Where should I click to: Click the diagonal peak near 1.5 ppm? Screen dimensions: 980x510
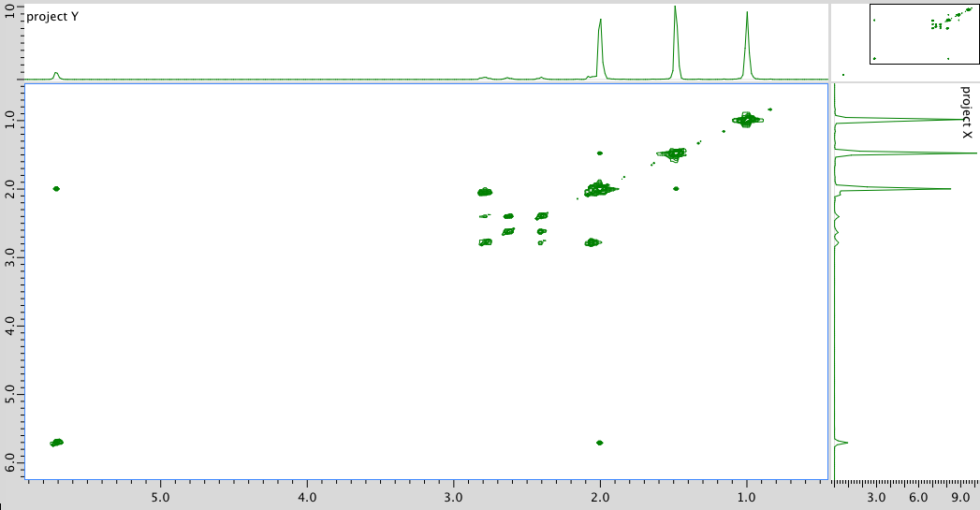[x=672, y=153]
